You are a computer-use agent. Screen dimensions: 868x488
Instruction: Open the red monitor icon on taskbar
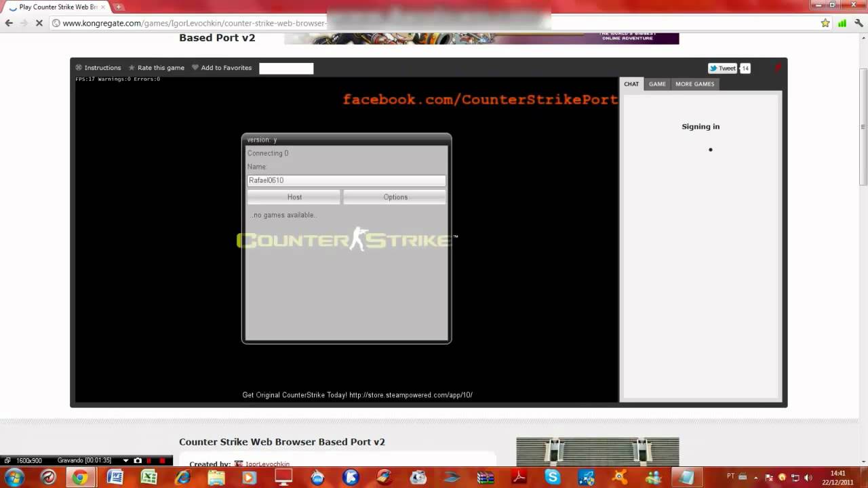click(283, 477)
